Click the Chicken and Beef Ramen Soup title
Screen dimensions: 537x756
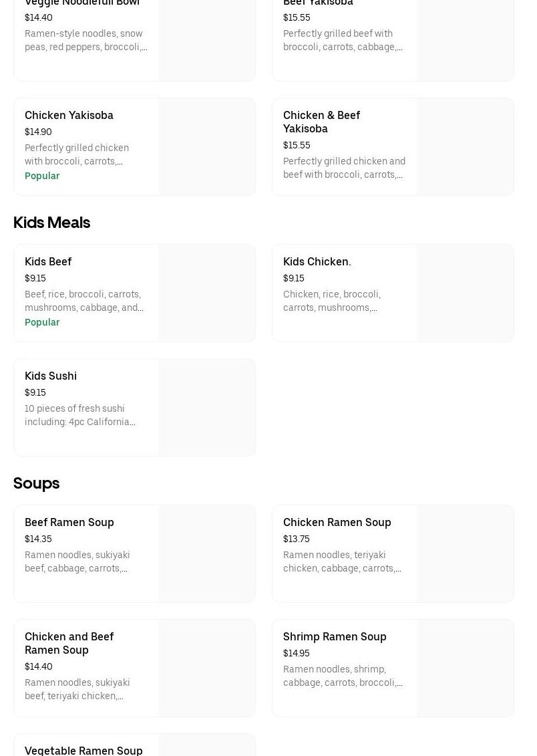[69, 643]
